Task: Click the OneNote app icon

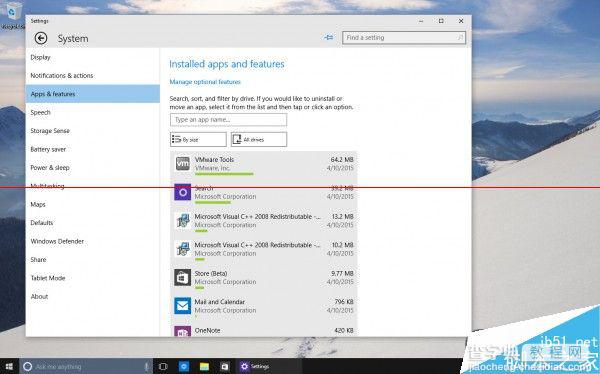Action: click(183, 332)
